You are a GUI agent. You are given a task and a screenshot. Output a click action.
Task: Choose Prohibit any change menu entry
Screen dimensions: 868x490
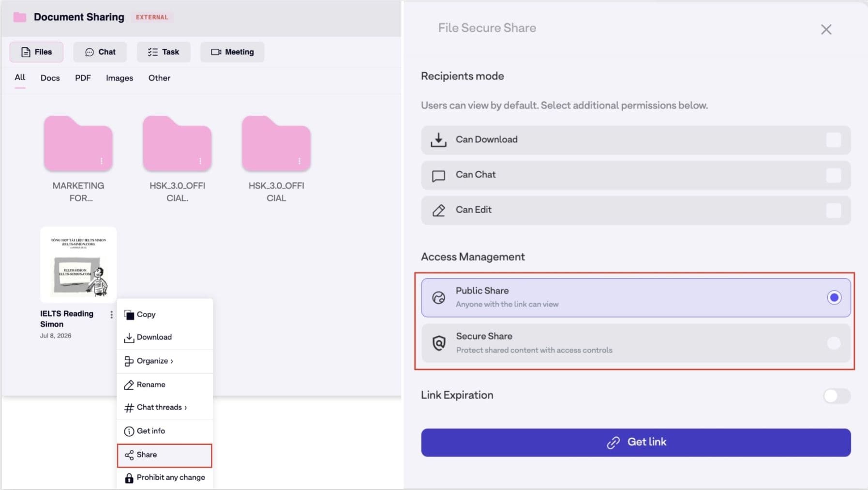coord(165,478)
